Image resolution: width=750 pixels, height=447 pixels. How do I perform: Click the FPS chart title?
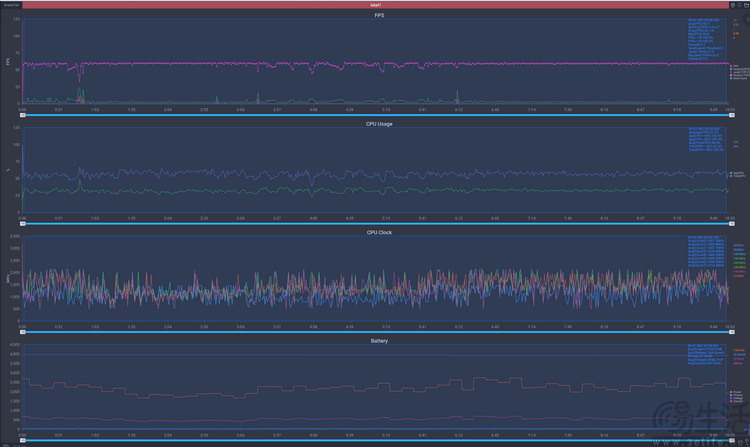379,15
